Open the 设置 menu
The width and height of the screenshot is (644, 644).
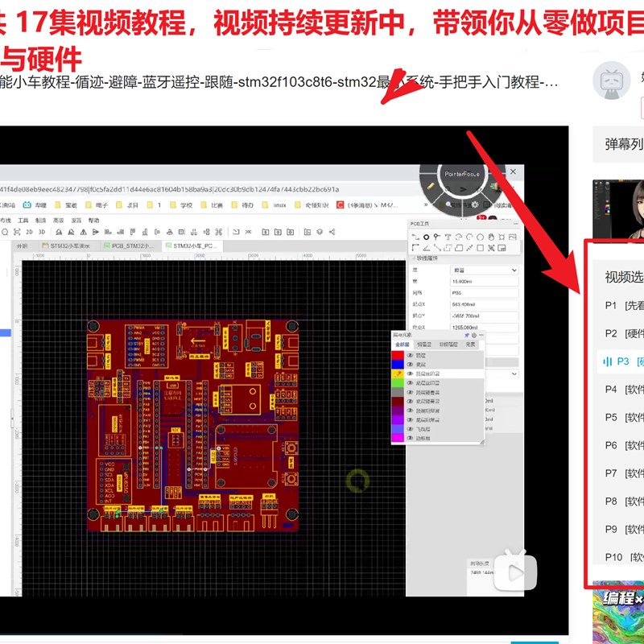(76, 220)
